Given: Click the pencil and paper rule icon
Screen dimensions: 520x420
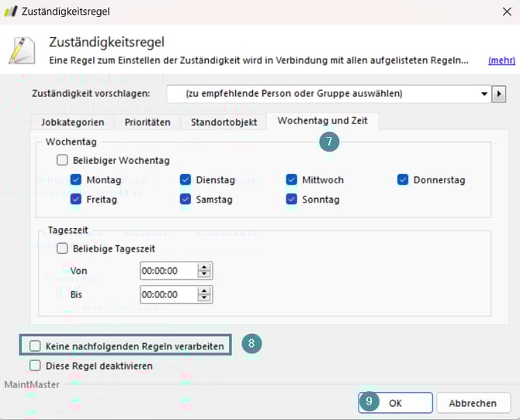Looking at the screenshot, I should 22,50.
